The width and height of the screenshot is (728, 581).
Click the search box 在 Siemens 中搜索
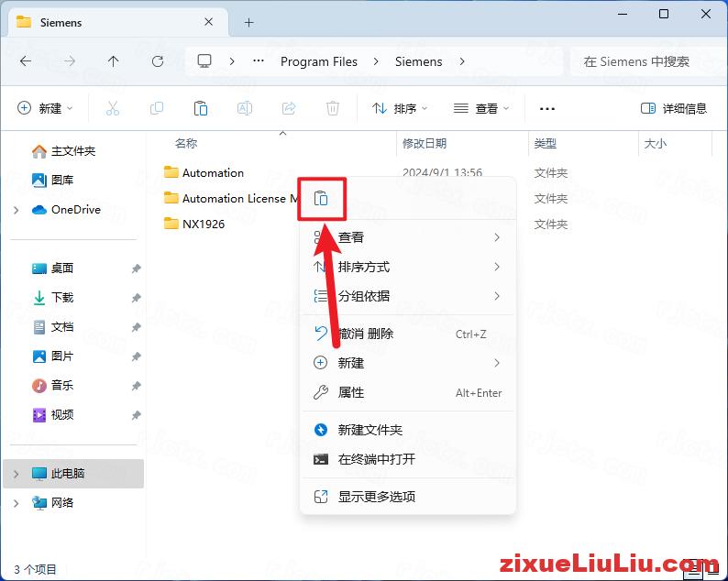tap(646, 61)
